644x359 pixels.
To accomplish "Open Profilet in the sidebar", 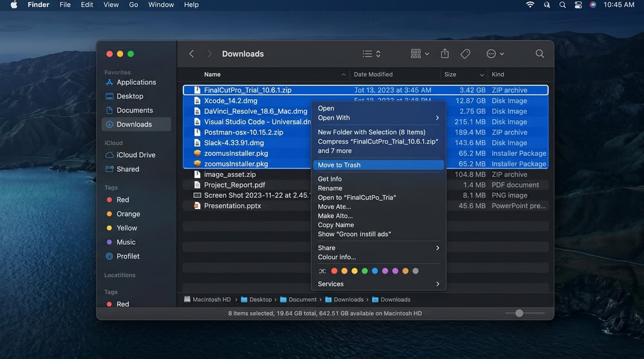I will click(136, 257).
